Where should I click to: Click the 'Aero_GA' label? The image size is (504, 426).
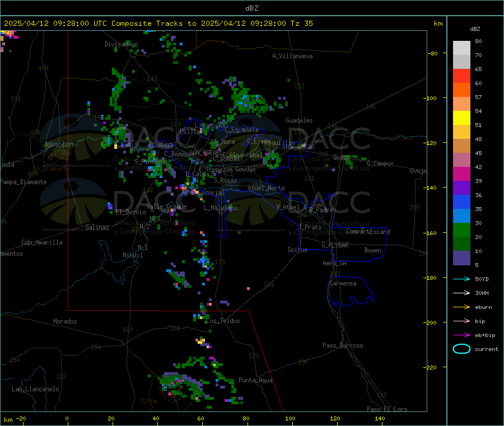click(335, 263)
